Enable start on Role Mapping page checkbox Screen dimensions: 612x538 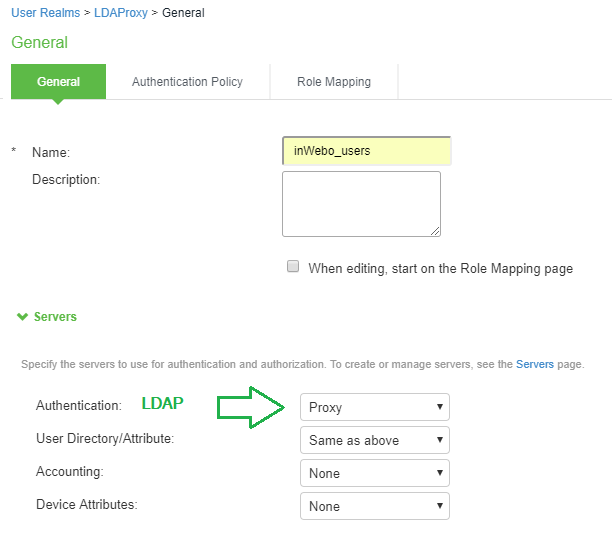(x=293, y=267)
